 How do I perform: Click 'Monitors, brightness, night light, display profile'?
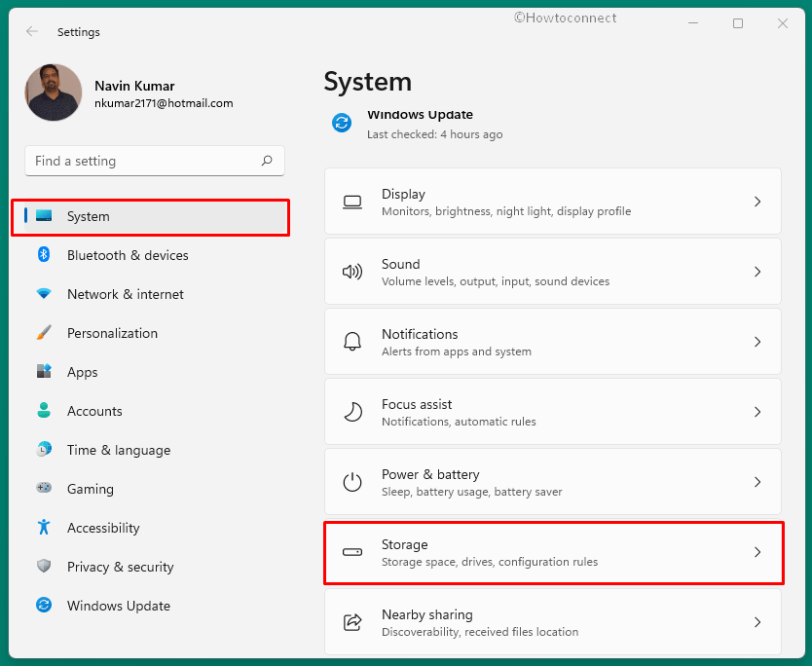coord(506,211)
